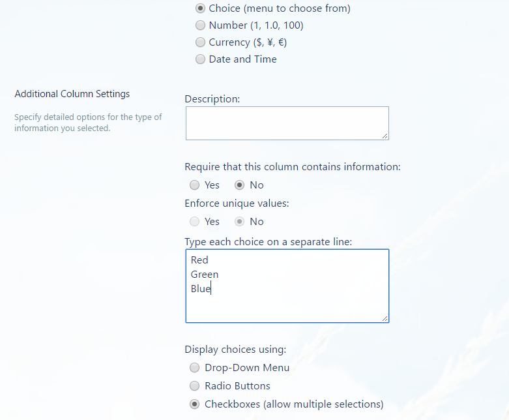The height and width of the screenshot is (420, 509).
Task: Click the Description box resize grip
Action: point(385,136)
